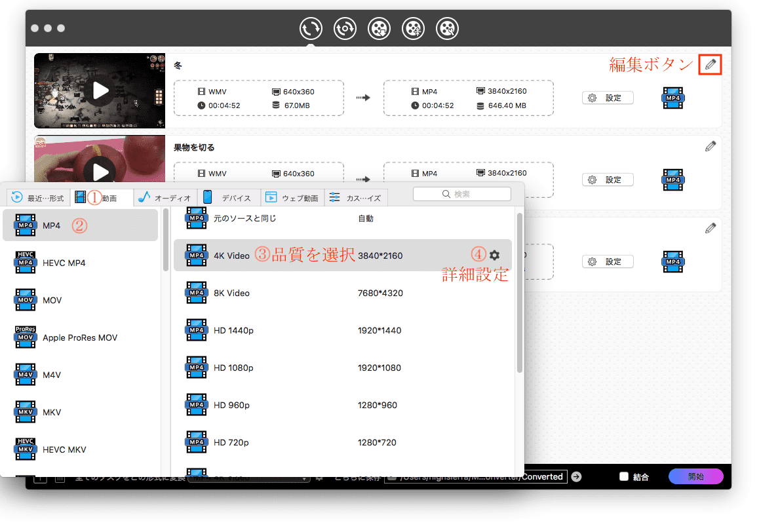Click the 設定 button for 冬 video

click(607, 98)
